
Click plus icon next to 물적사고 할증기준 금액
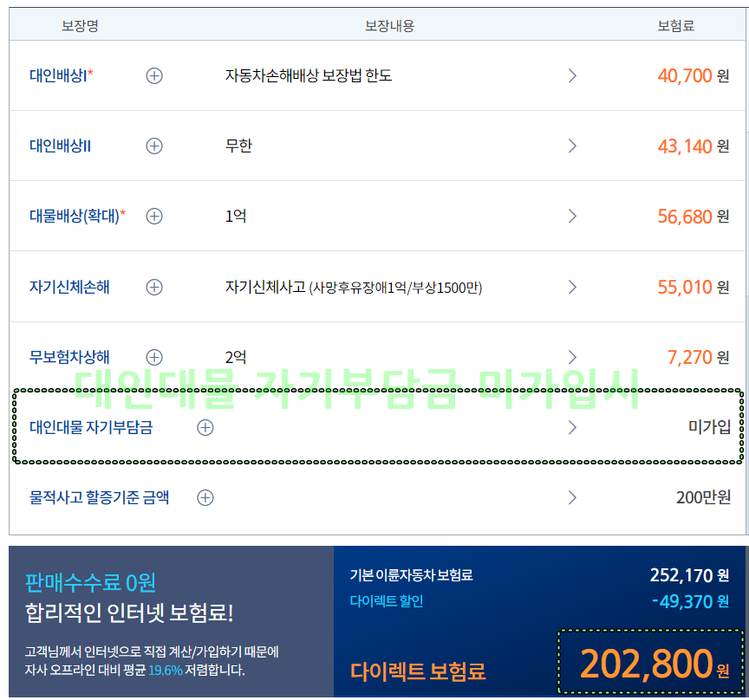pos(205,498)
